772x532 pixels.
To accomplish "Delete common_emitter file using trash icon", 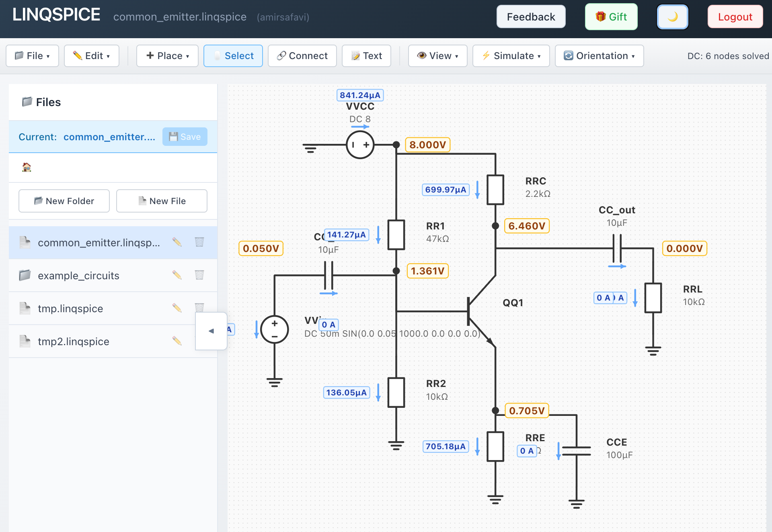I will (199, 242).
